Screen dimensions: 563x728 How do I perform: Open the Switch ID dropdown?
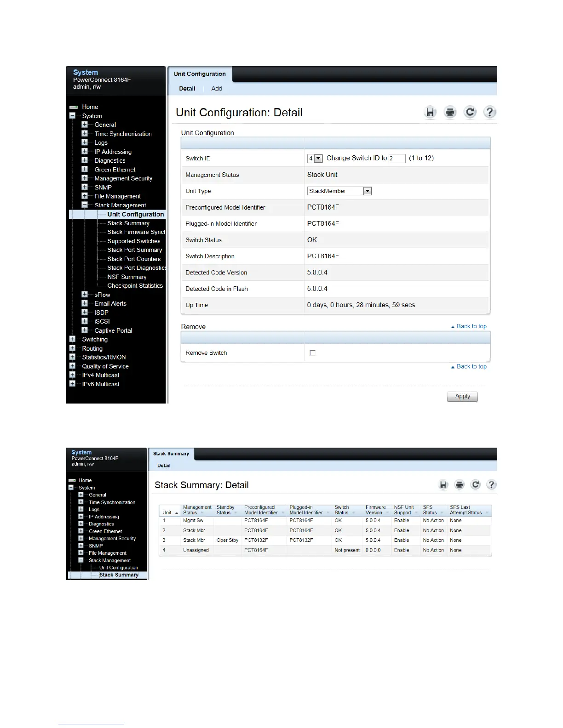(318, 159)
